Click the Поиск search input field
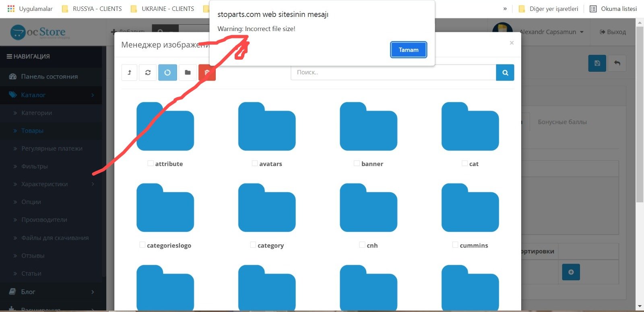 point(393,73)
